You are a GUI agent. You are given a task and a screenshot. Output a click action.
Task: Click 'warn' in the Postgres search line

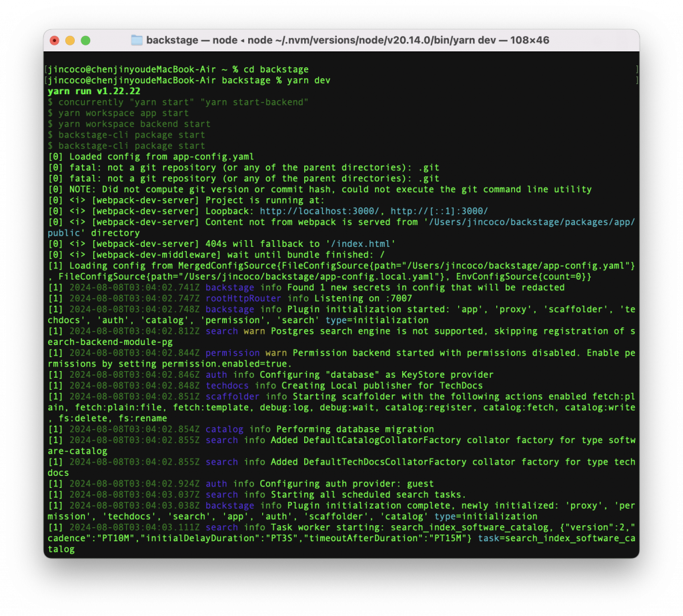coord(254,331)
